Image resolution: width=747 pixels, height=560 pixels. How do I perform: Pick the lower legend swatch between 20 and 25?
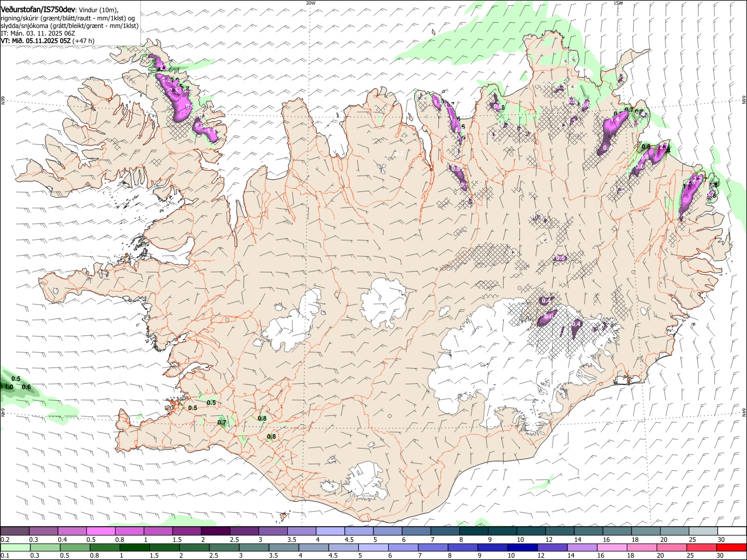coord(671,548)
